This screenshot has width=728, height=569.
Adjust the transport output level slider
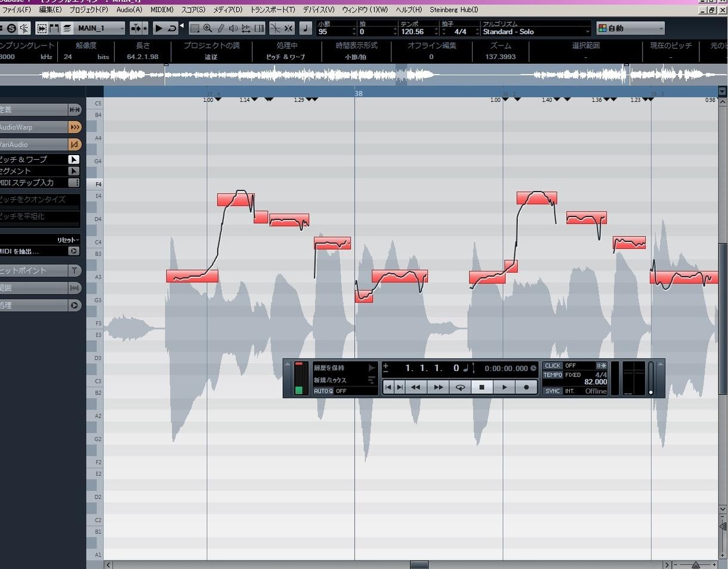[650, 378]
